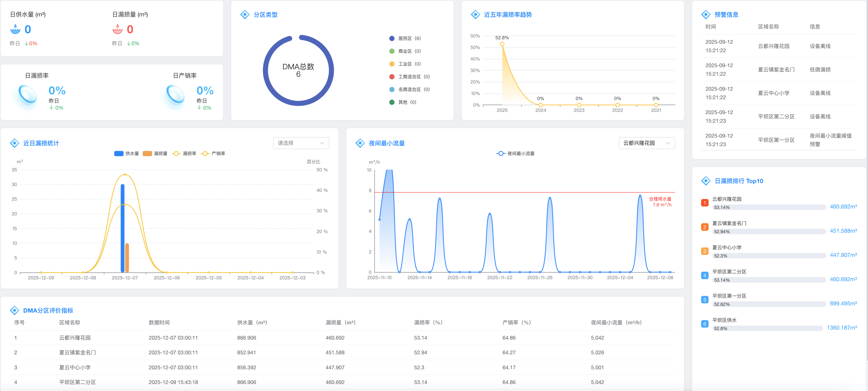Image resolution: width=868 pixels, height=391 pixels.
Task: Click the red water drop leakage icon
Action: [117, 29]
